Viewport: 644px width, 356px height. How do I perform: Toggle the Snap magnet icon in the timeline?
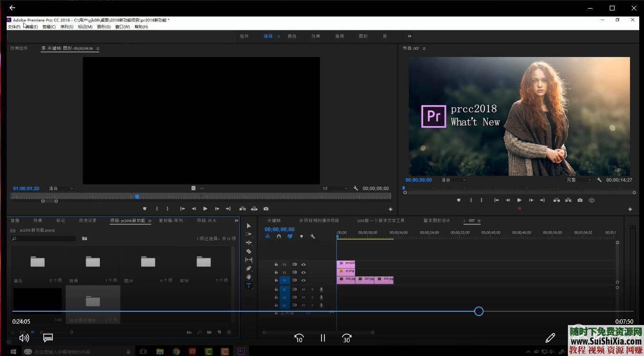pyautogui.click(x=279, y=236)
